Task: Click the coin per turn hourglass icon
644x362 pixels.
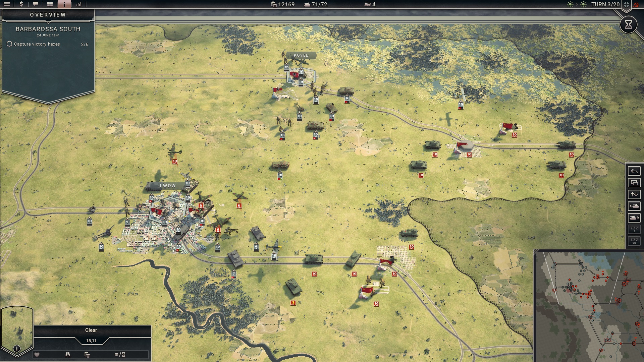Action: (120, 355)
